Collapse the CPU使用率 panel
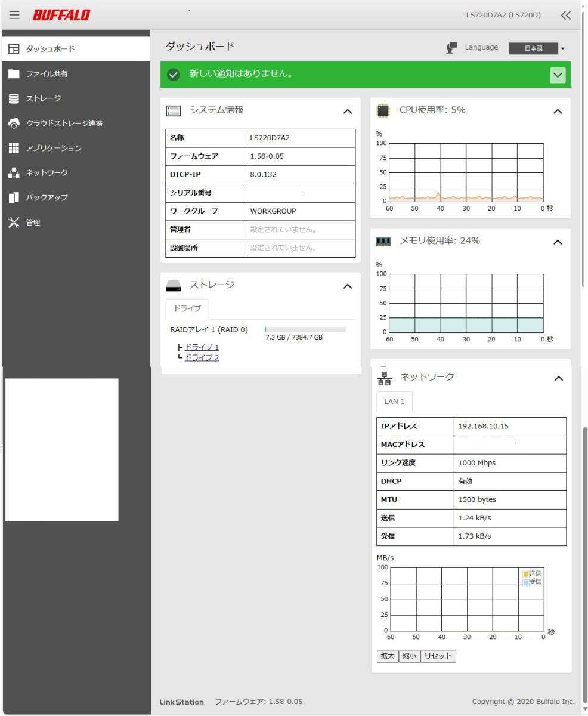The height and width of the screenshot is (716, 588). (558, 112)
